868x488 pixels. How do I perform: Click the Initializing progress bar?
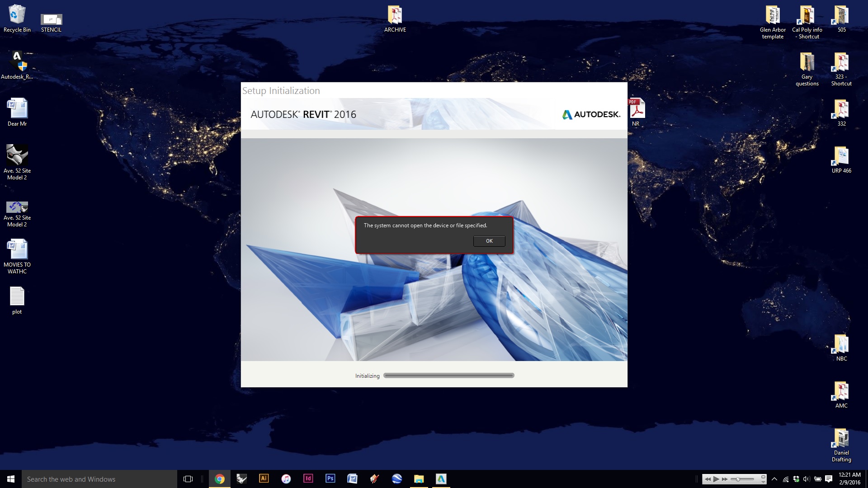pos(449,375)
